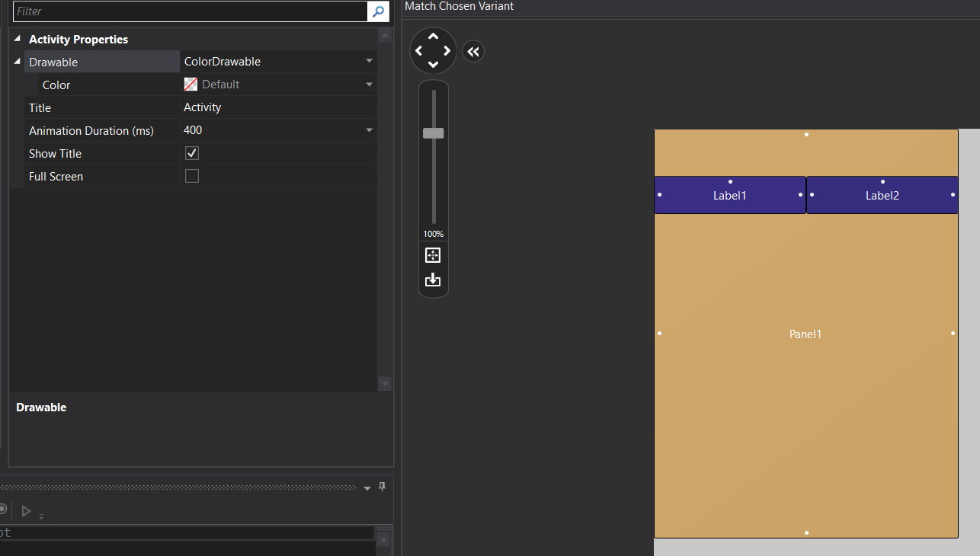Click properties scrollbar up arrow
This screenshot has height=556, width=980.
click(385, 34)
